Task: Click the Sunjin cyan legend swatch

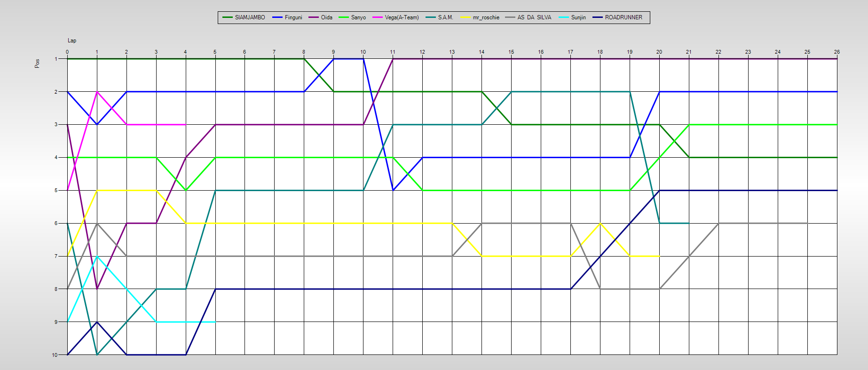Action: point(563,17)
